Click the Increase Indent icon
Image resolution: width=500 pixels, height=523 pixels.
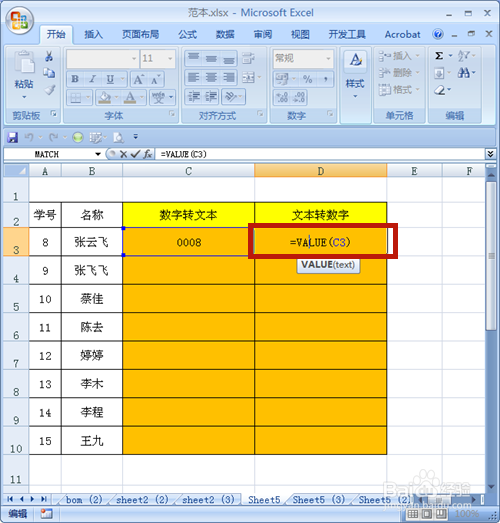pyautogui.click(x=211, y=97)
